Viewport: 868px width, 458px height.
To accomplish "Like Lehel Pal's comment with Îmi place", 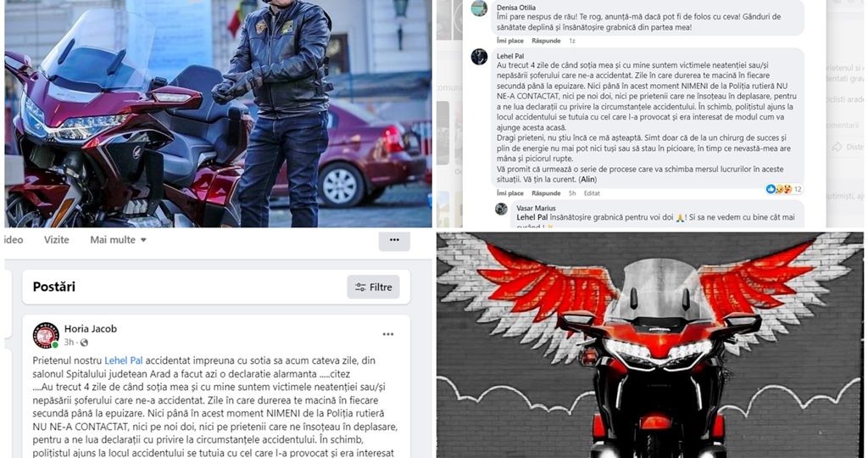I will click(509, 193).
